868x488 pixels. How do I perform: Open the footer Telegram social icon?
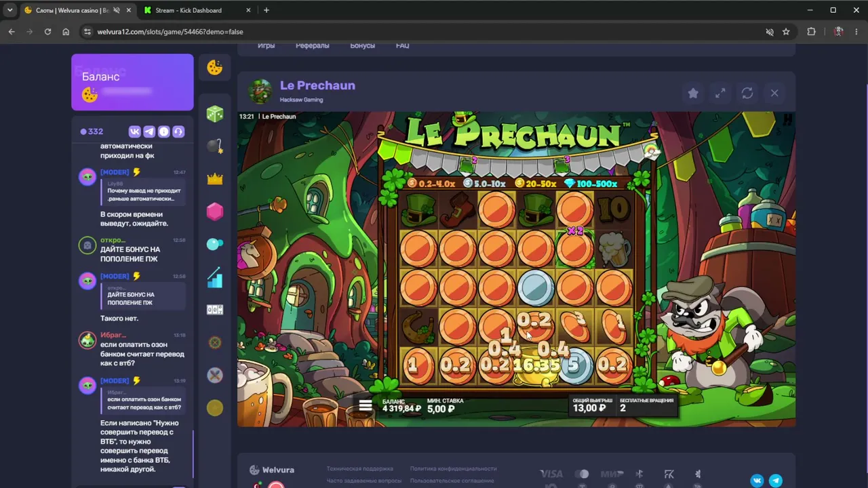pos(776,481)
